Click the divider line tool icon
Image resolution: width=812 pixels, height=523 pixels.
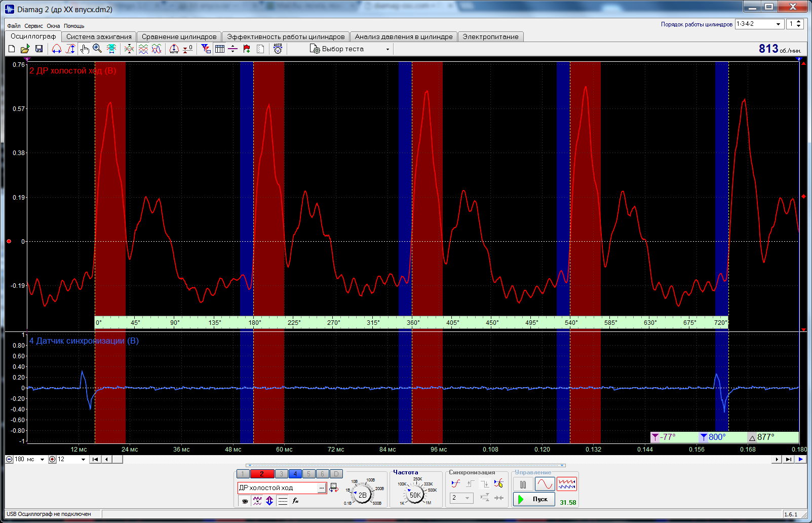pyautogui.click(x=233, y=49)
